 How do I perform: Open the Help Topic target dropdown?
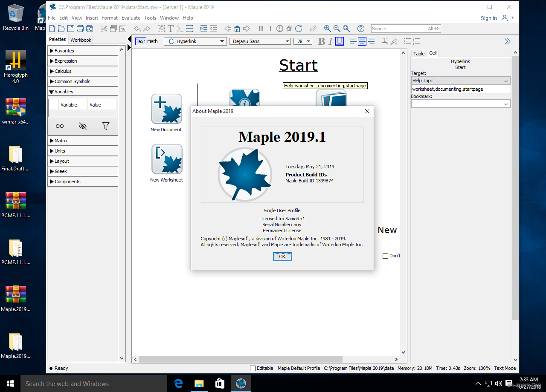pyautogui.click(x=461, y=81)
